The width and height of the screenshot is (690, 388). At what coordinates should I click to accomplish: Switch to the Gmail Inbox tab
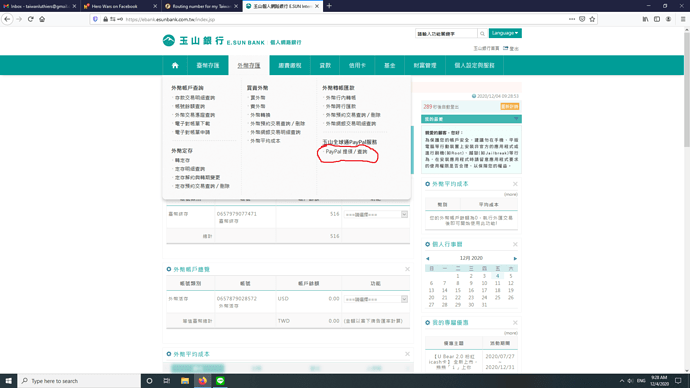click(x=39, y=6)
